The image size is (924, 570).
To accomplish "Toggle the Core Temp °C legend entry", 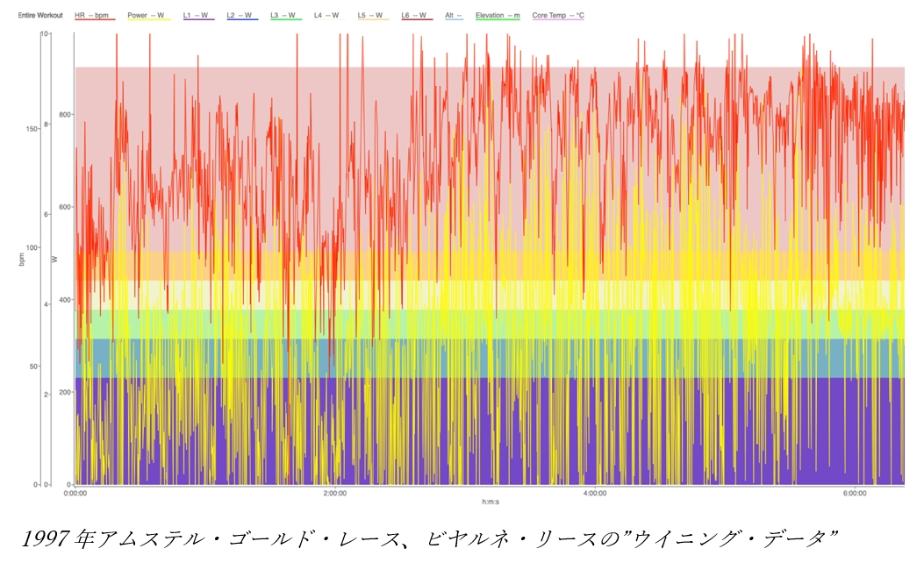I will click(558, 16).
